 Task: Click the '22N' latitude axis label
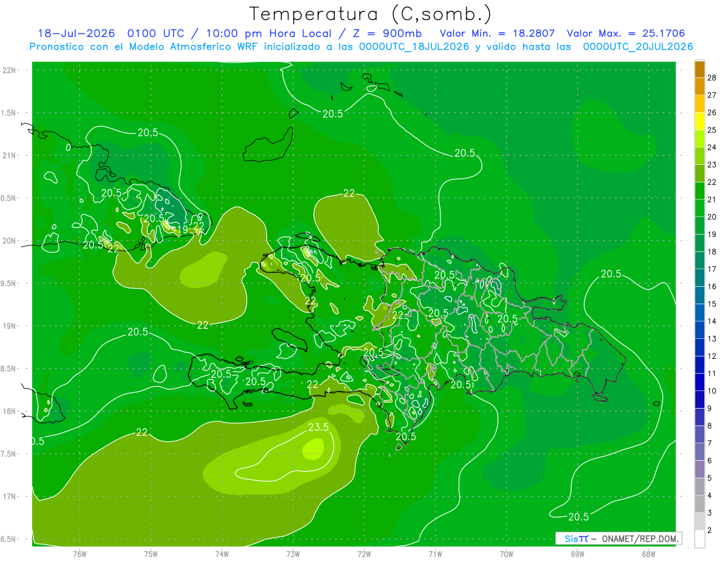coord(10,70)
